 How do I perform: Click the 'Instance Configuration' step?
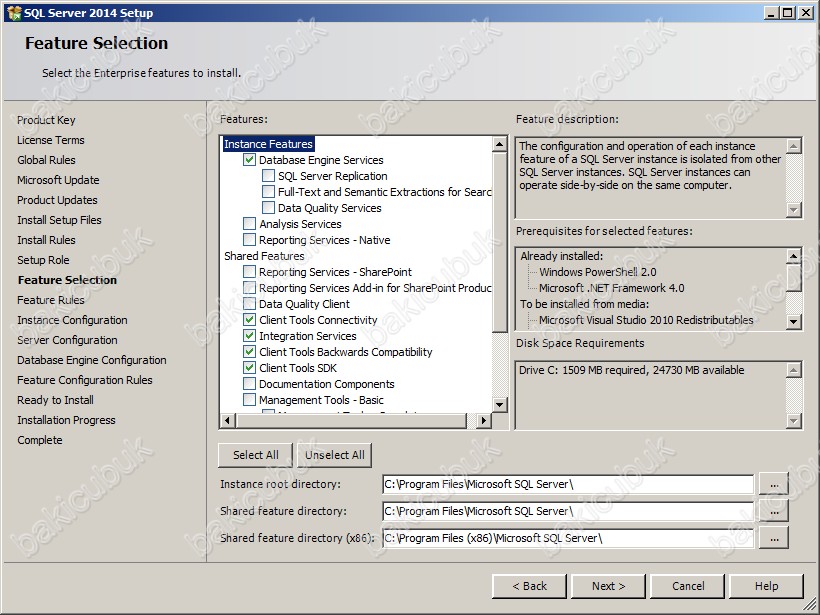pyautogui.click(x=72, y=320)
